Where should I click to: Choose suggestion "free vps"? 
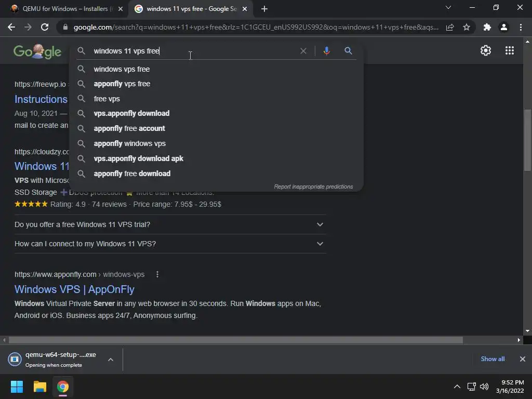(216, 99)
